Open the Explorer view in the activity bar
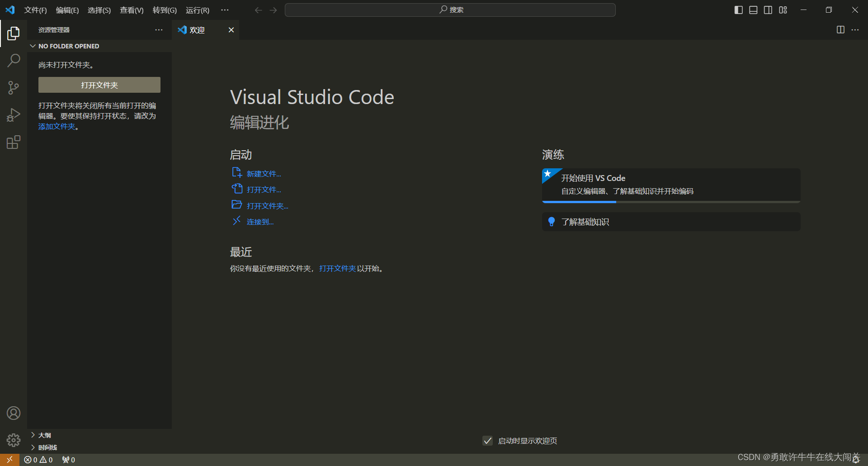This screenshot has width=868, height=466. 14,33
